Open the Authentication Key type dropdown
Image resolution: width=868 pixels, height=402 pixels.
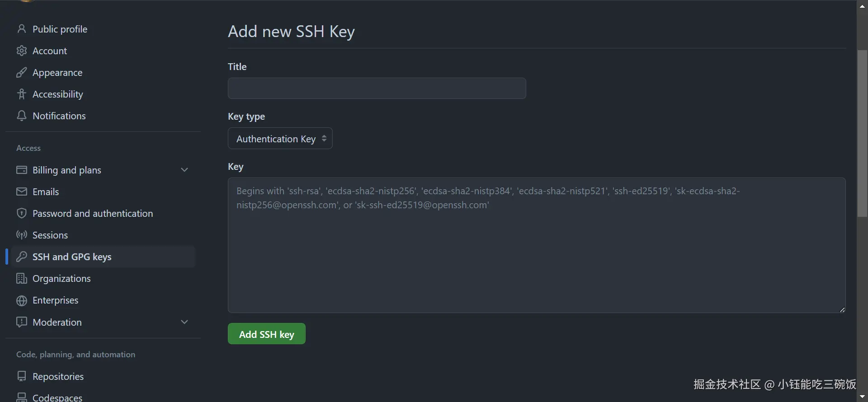[x=280, y=139]
